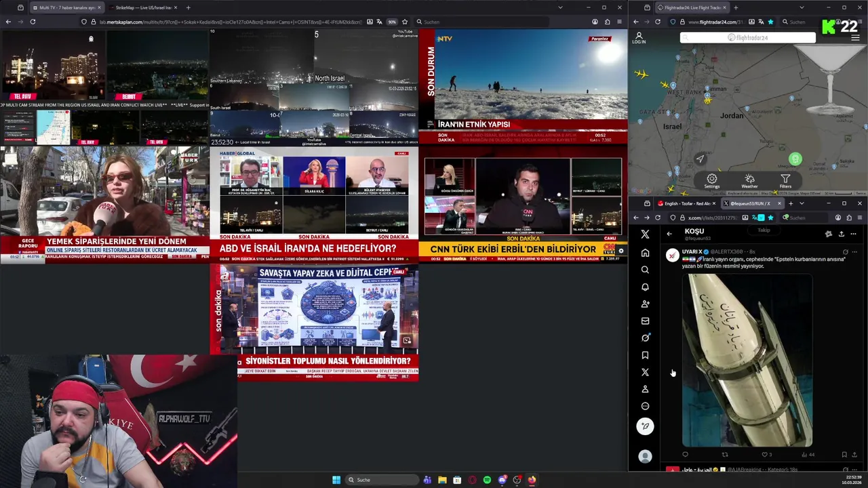Open UYARI X profile avatar
Viewport: 868px width, 488px height.
point(672,255)
